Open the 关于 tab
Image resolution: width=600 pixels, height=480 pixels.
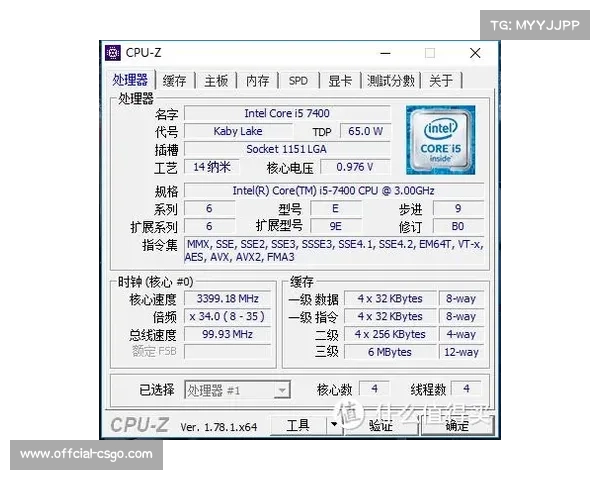click(x=441, y=81)
